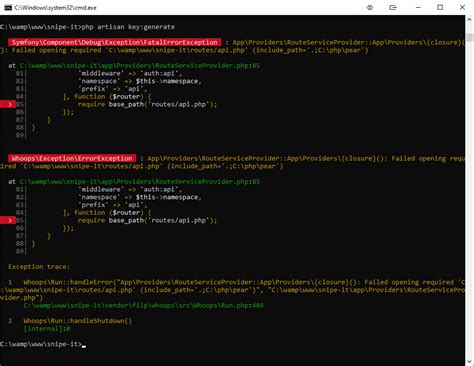Image resolution: width=474 pixels, height=366 pixels.
Task: Click the window title 'C:\Windows\system32\cmd.exe'
Action: [55, 8]
